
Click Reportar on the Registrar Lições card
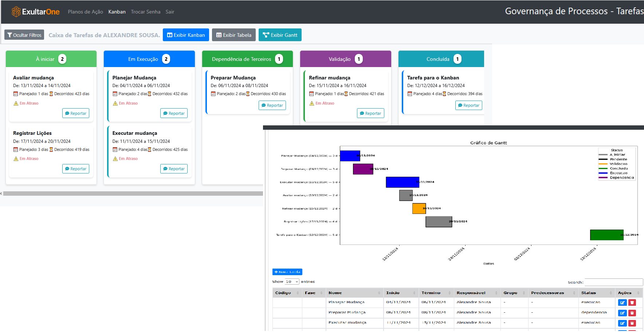(x=75, y=168)
